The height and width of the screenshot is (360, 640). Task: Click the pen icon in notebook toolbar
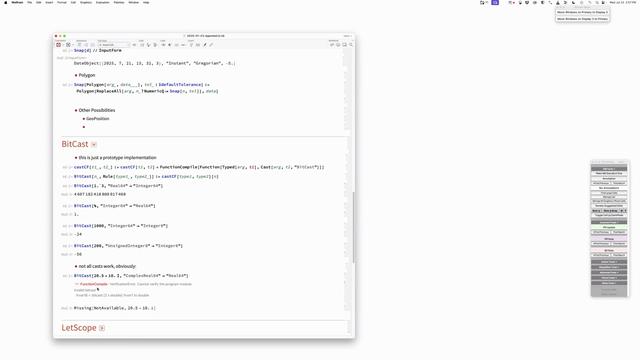[205, 45]
